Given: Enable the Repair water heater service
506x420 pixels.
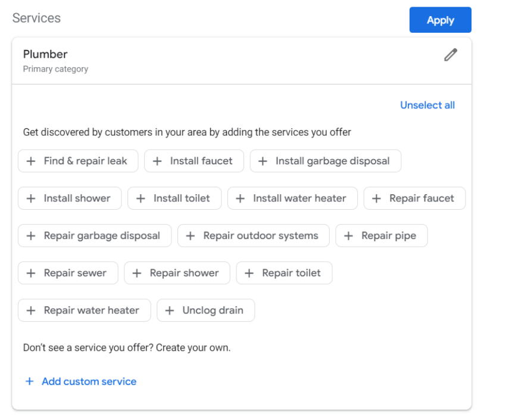Looking at the screenshot, I should point(84,310).
